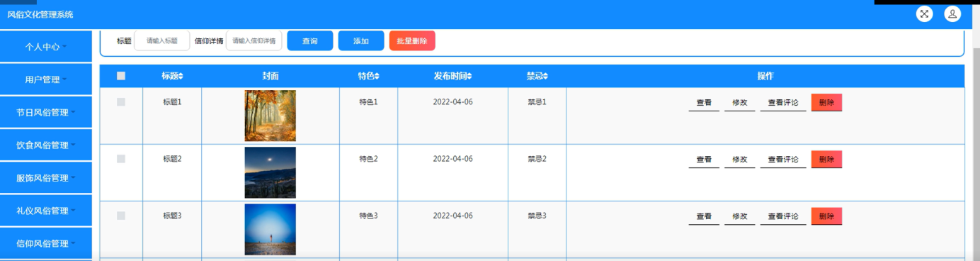
Task: Sort by 禁忌 column arrow
Action: click(x=545, y=76)
